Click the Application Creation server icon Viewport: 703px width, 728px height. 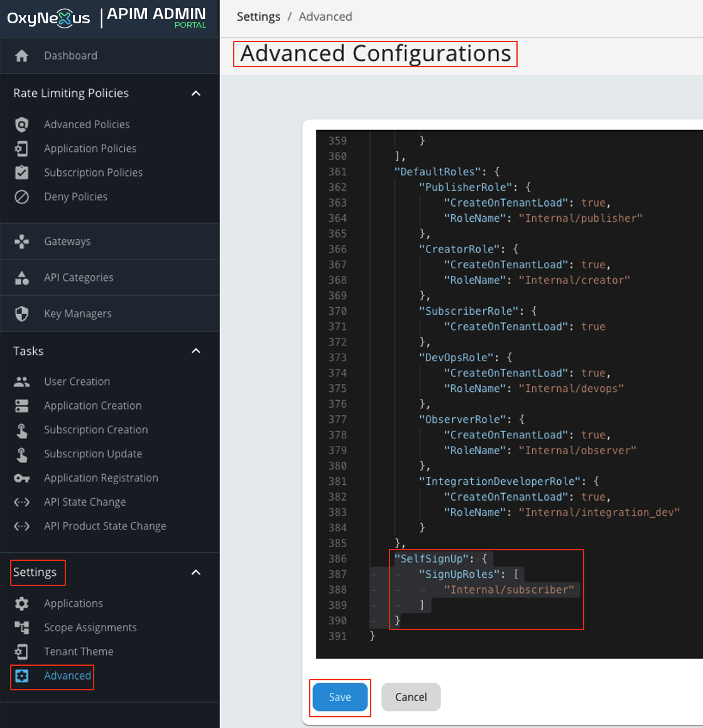[21, 406]
